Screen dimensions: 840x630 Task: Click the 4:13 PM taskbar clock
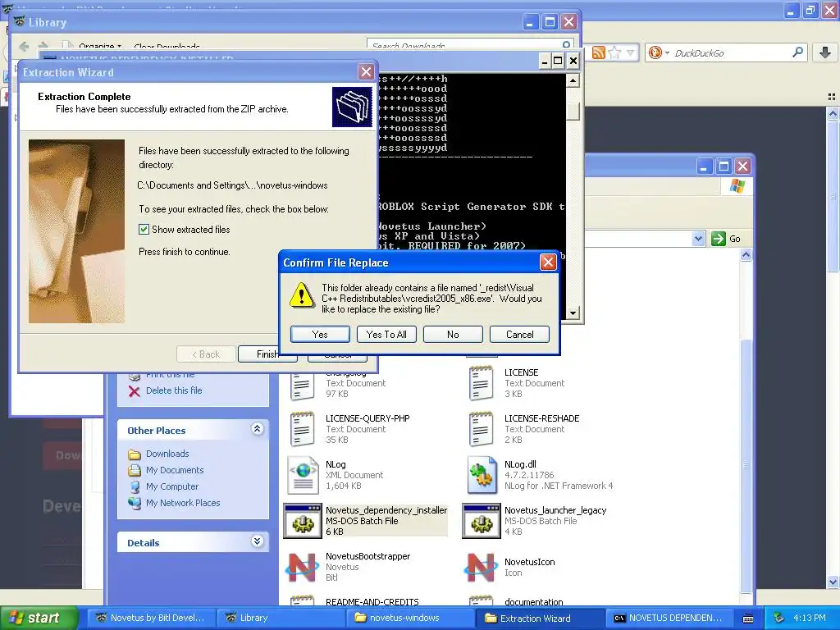coord(810,618)
